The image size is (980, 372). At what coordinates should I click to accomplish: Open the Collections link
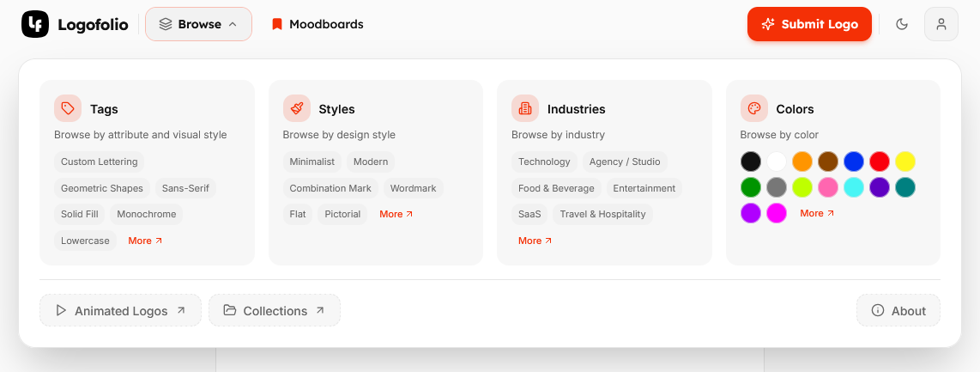pos(275,310)
